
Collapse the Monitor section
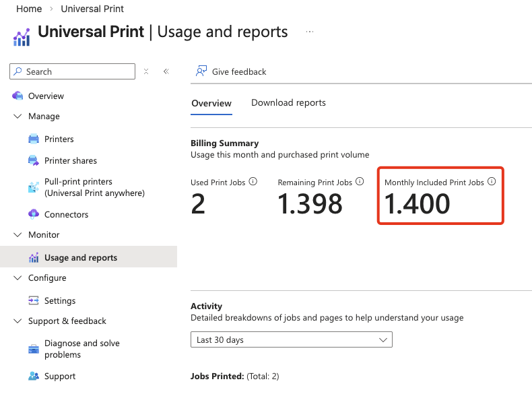[18, 235]
